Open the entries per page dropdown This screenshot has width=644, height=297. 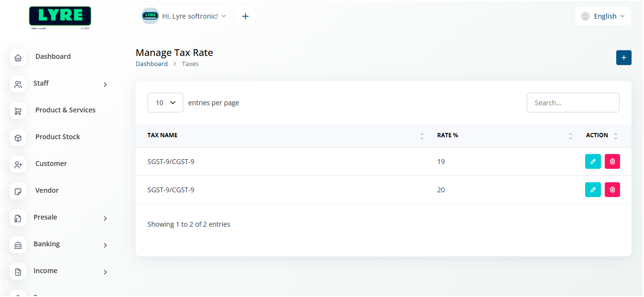(165, 103)
